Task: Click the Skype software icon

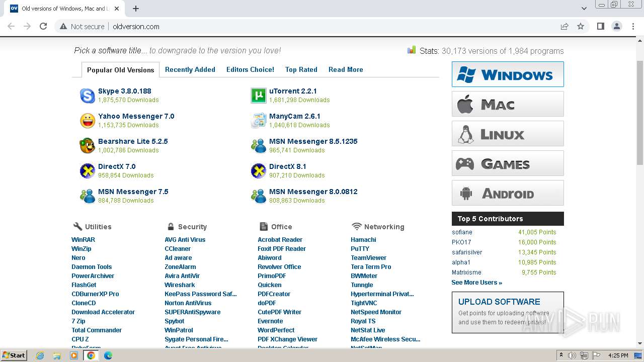Action: point(88,96)
